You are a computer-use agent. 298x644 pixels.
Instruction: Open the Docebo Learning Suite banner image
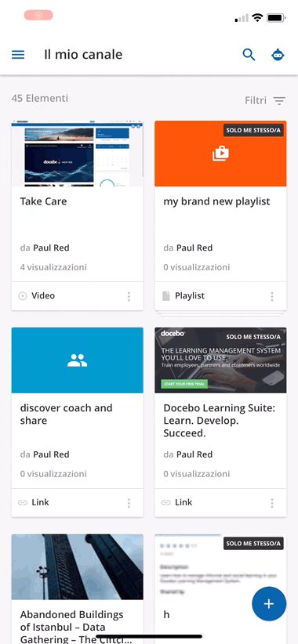[220, 360]
